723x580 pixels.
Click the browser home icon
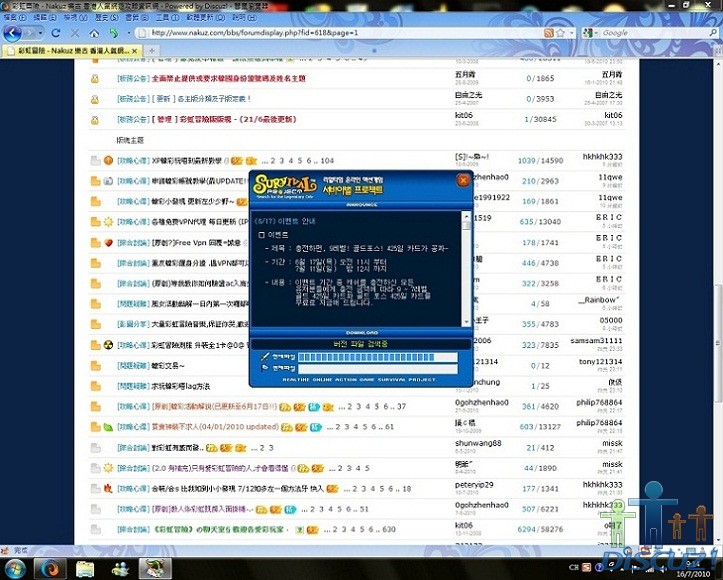point(94,33)
